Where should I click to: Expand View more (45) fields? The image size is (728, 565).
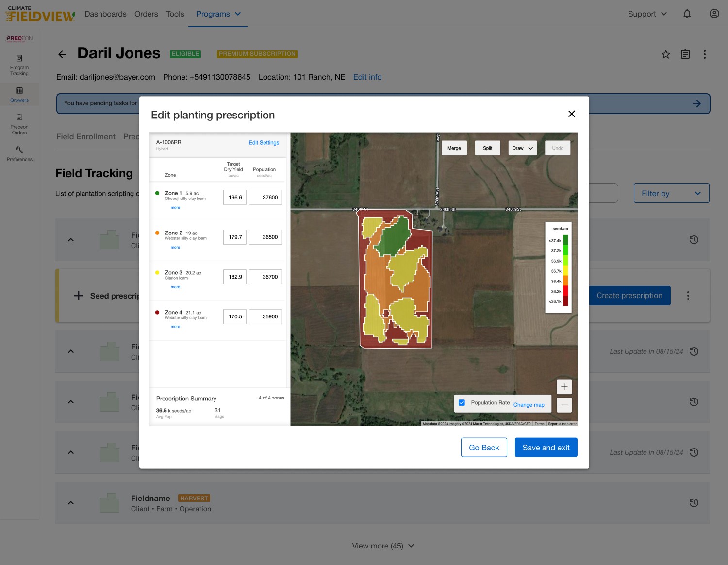coord(383,546)
